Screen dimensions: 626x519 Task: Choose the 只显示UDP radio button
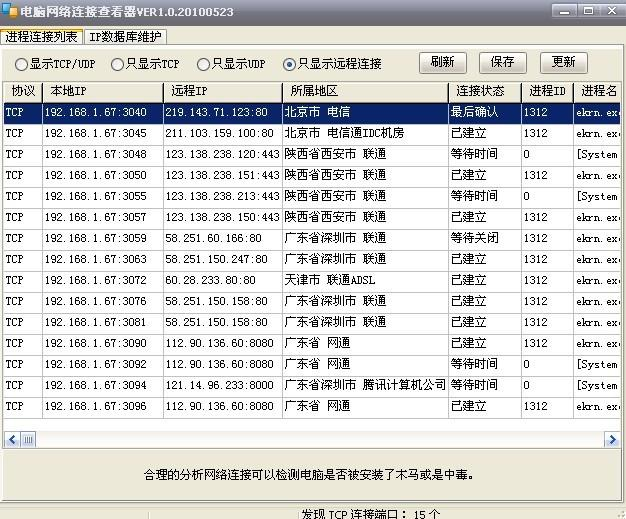point(231,64)
